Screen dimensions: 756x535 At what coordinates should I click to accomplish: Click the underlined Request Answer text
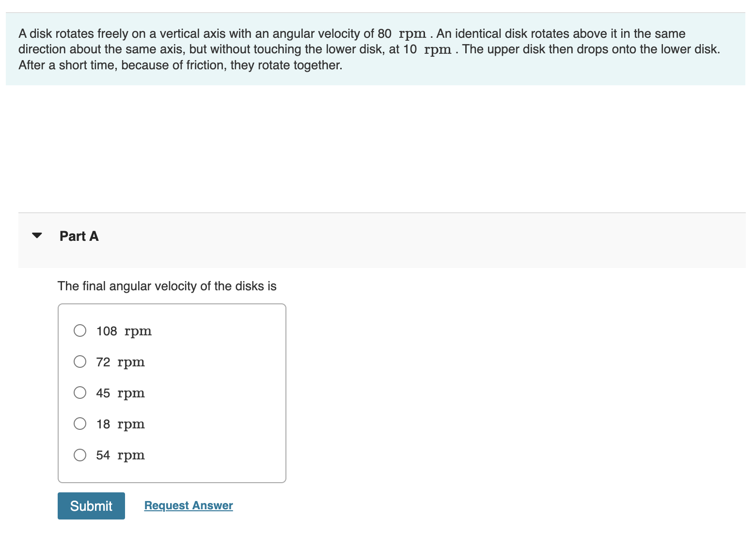(188, 505)
